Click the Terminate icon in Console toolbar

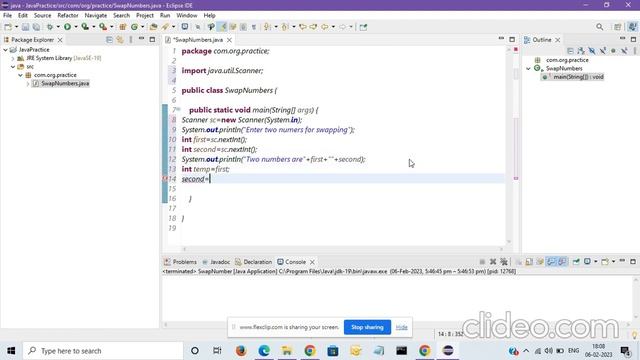[x=482, y=262]
